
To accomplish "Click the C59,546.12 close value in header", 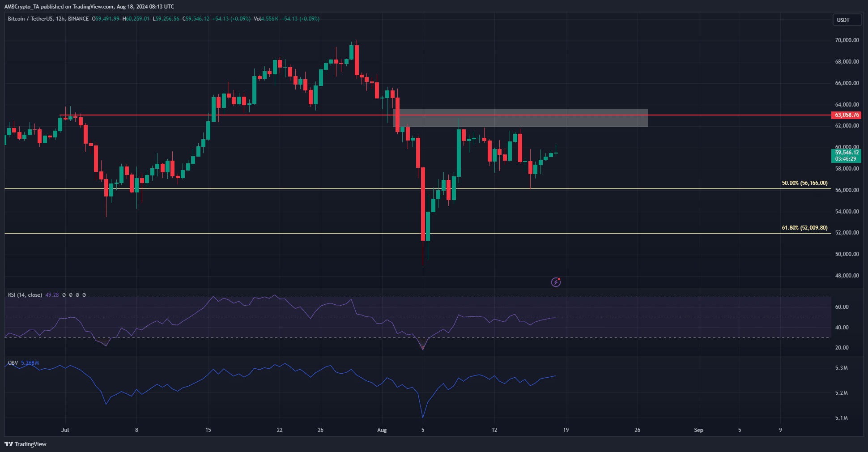I will [196, 19].
